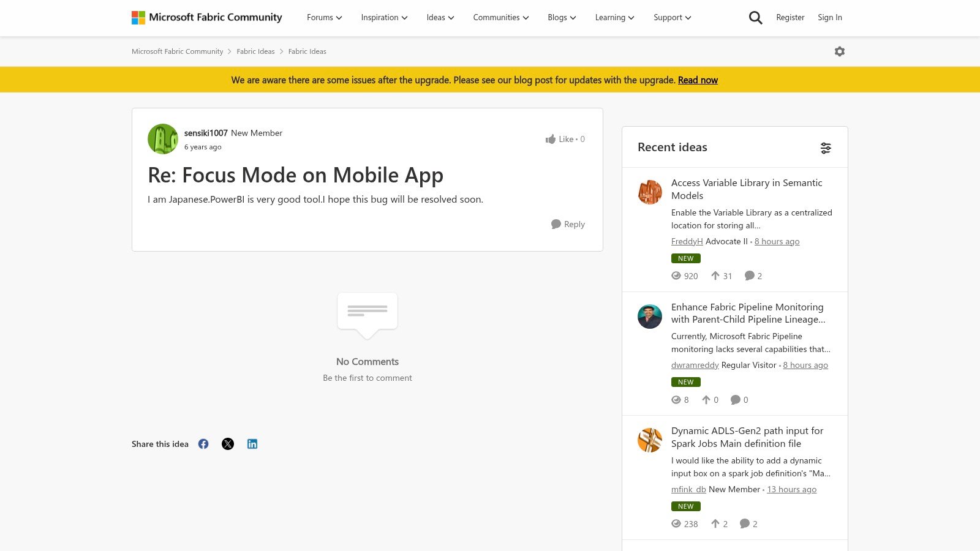Expand the Ideas dropdown menu
The height and width of the screenshot is (551, 980).
pos(440,18)
